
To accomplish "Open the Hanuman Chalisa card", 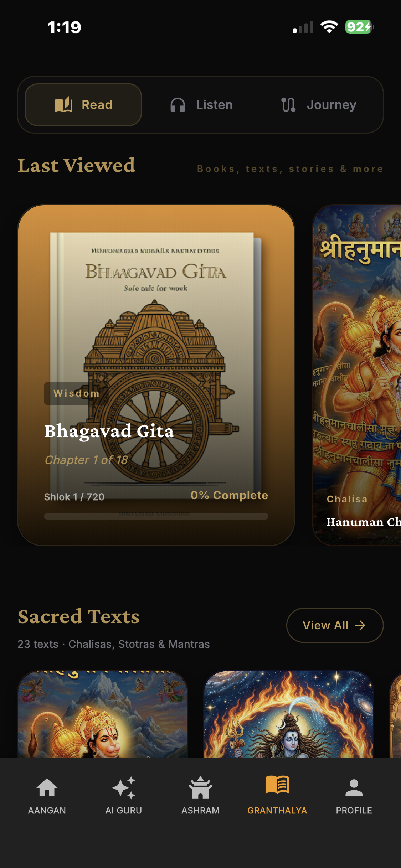I will (x=357, y=375).
